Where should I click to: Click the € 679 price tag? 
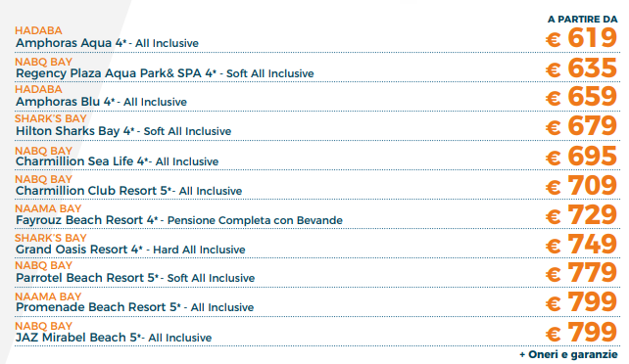click(x=581, y=126)
